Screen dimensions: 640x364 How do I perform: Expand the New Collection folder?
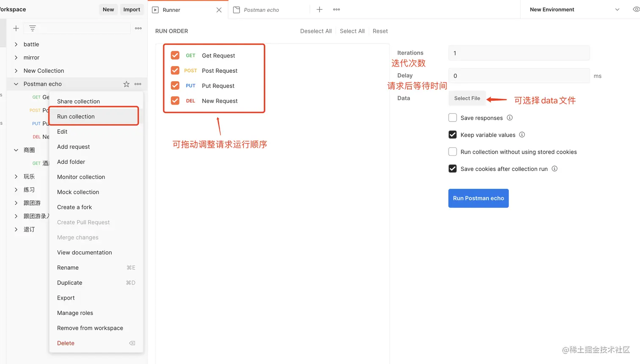16,70
